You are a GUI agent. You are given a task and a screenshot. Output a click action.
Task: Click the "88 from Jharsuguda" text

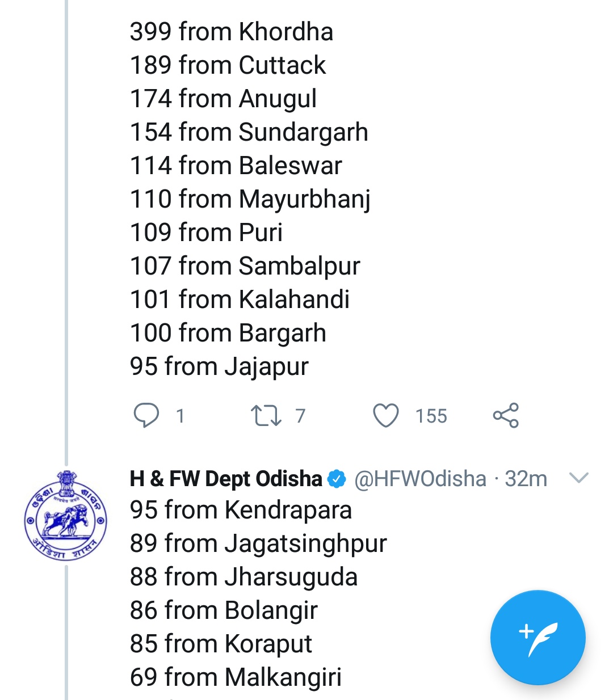tap(243, 577)
